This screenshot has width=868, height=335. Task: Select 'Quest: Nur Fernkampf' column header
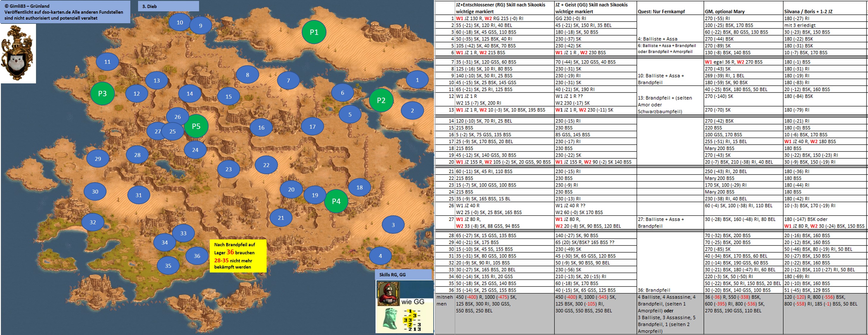[x=661, y=12]
